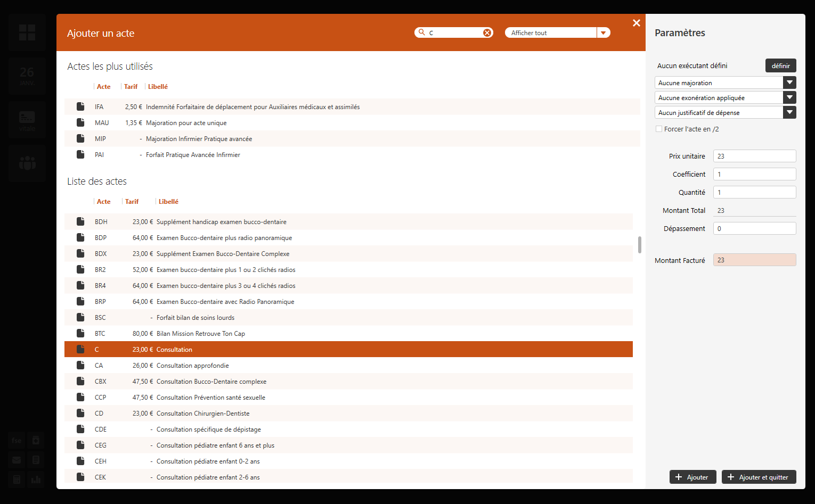The width and height of the screenshot is (815, 504).
Task: Click the magnifier search icon
Action: (x=422, y=32)
